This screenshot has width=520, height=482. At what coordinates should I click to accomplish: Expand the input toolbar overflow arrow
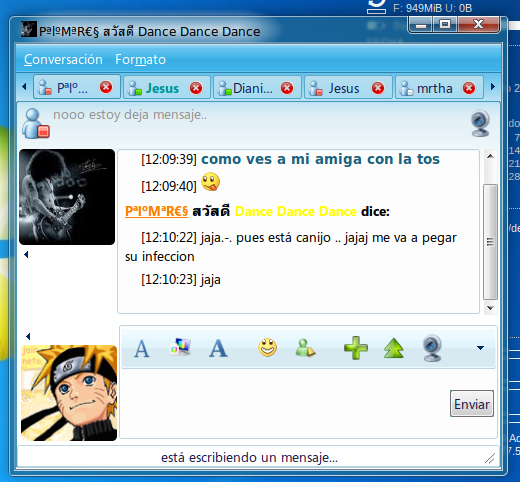[480, 348]
